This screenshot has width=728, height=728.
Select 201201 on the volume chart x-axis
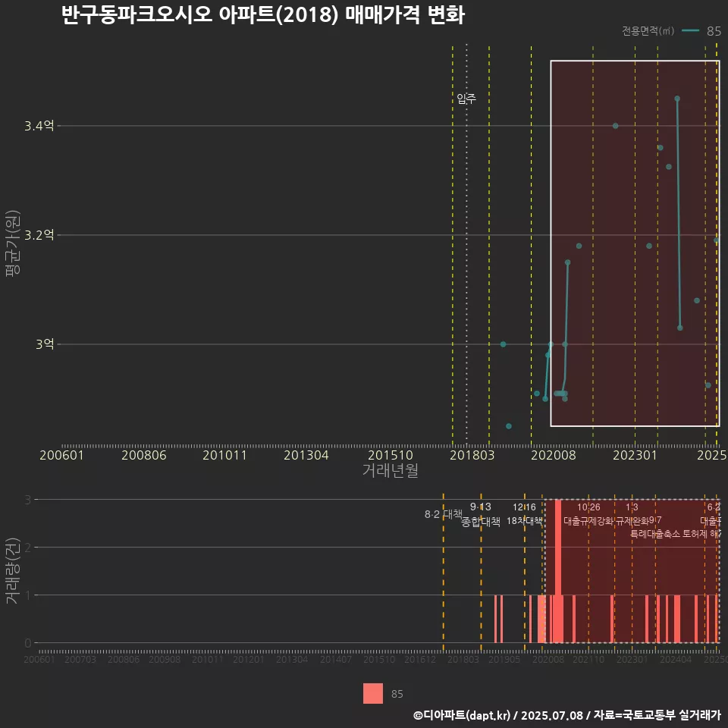click(x=249, y=659)
